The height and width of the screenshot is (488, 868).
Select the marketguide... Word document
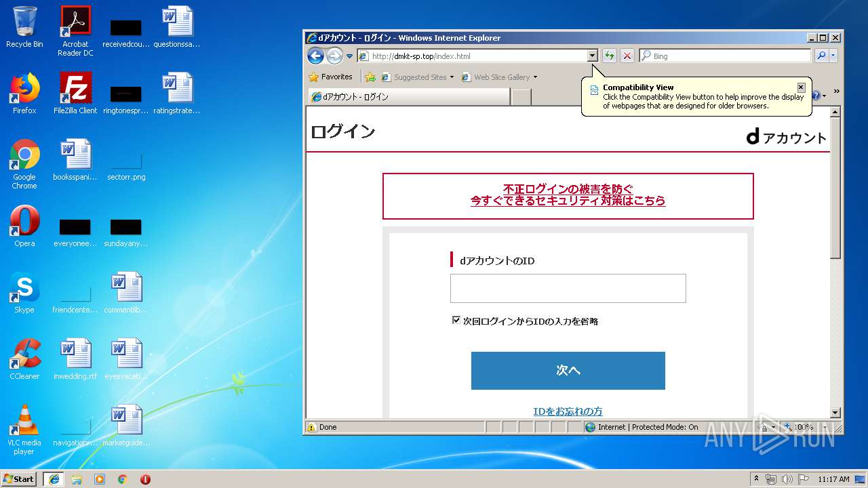126,426
